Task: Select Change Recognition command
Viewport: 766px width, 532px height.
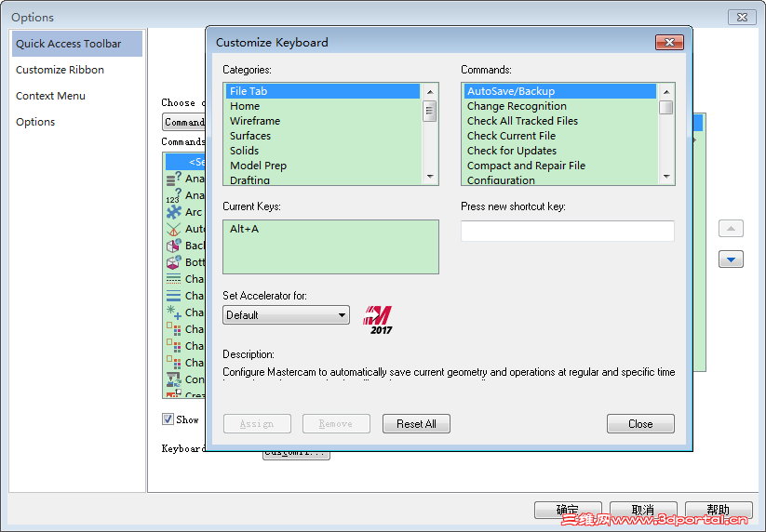Action: (x=560, y=106)
